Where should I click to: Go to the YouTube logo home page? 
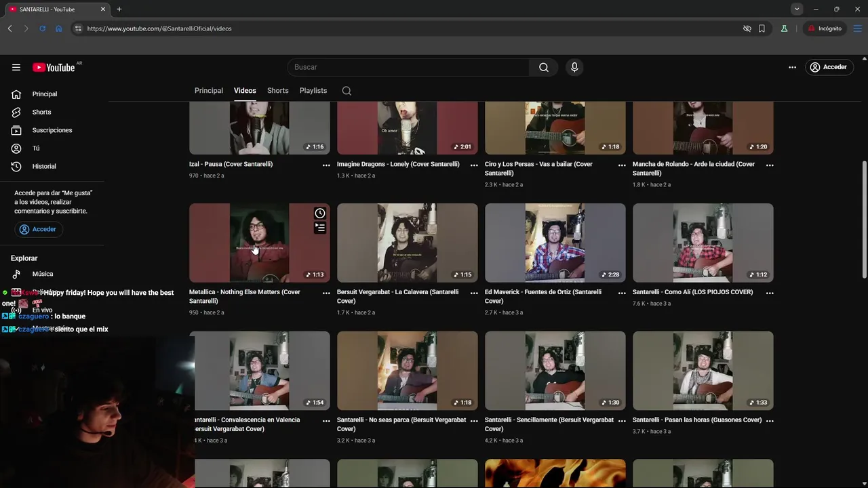point(54,67)
